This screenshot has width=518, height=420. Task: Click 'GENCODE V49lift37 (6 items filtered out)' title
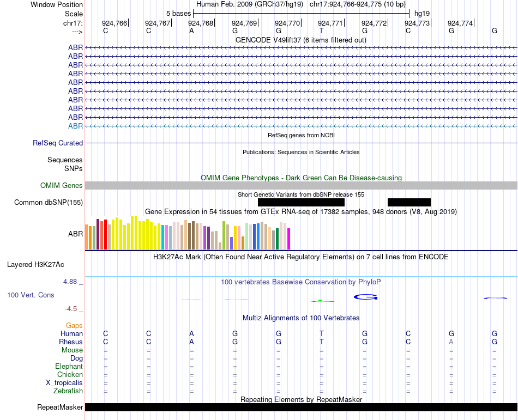[x=301, y=40]
